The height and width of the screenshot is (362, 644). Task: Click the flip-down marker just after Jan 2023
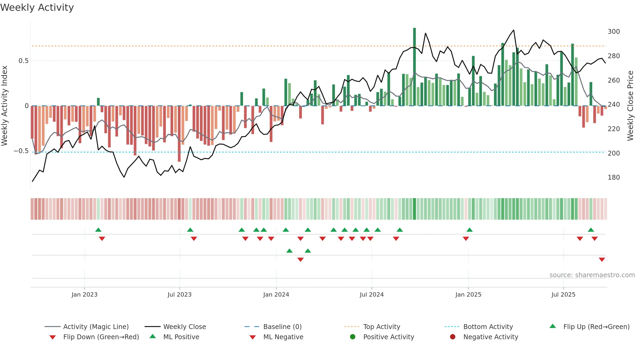[102, 239]
